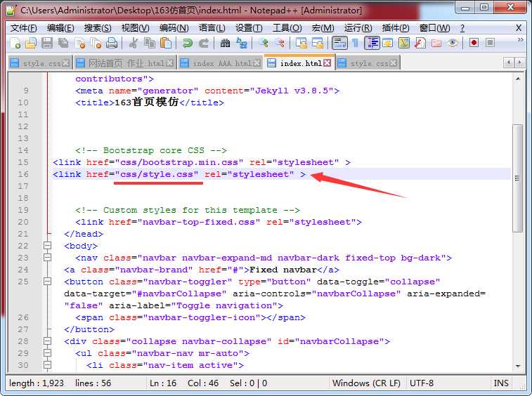This screenshot has width=532, height=396.
Task: Collapse the button fold marker on line 25
Action: tap(48, 282)
